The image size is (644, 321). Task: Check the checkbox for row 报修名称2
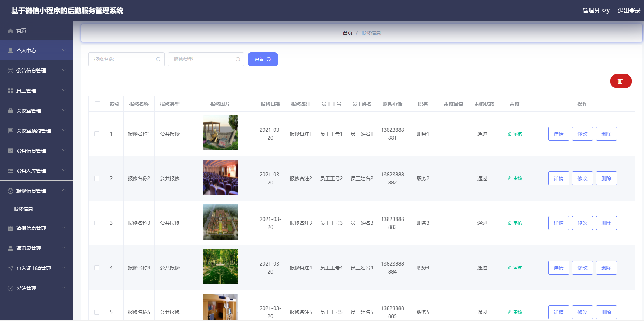click(x=97, y=178)
